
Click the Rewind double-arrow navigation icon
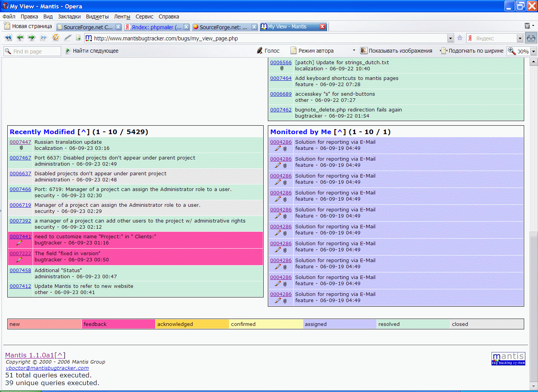pos(8,38)
